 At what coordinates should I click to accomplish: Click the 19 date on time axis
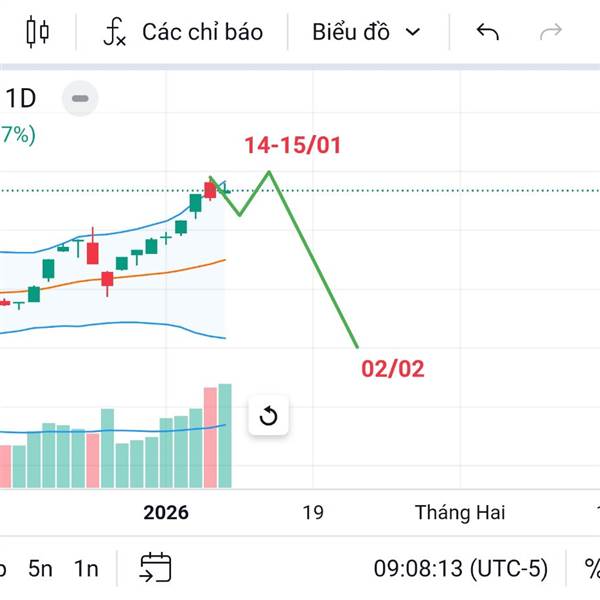click(313, 513)
